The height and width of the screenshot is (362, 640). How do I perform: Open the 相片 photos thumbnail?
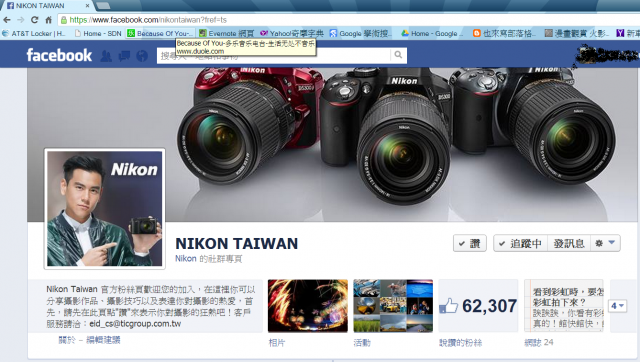coord(308,306)
